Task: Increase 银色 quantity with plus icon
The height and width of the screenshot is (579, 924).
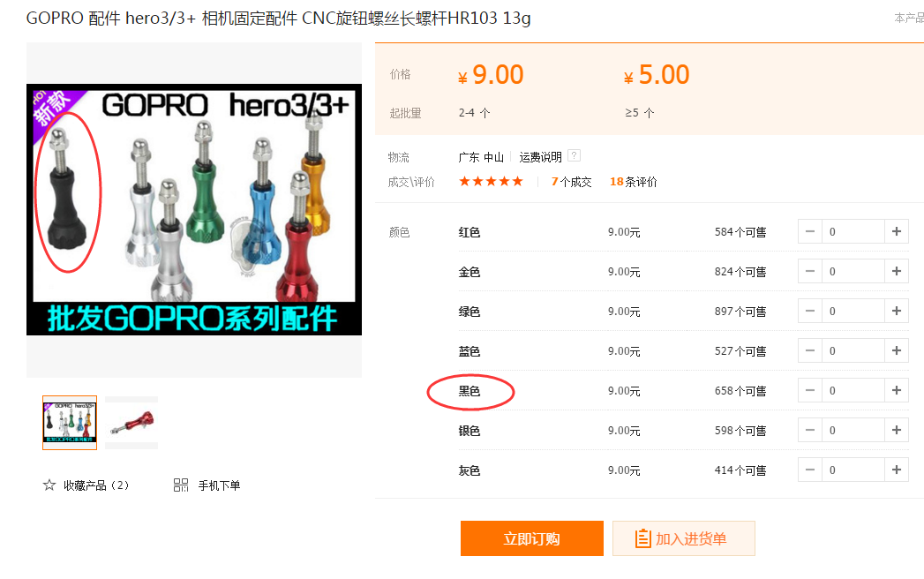Action: tap(897, 431)
